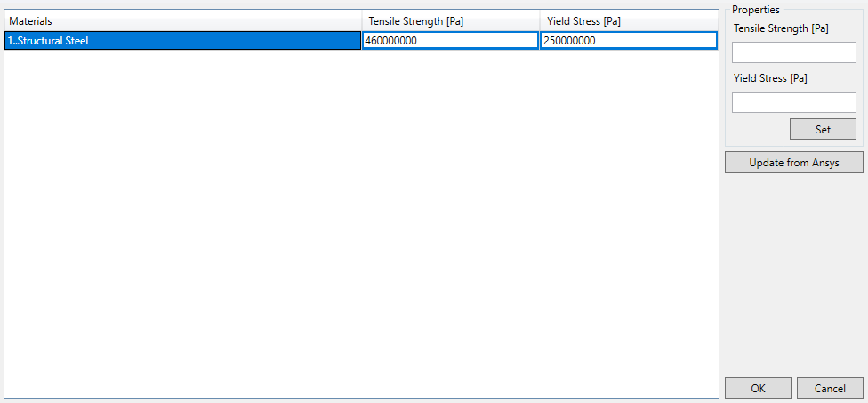868x403 pixels.
Task: Click the Set button in Properties
Action: click(823, 129)
